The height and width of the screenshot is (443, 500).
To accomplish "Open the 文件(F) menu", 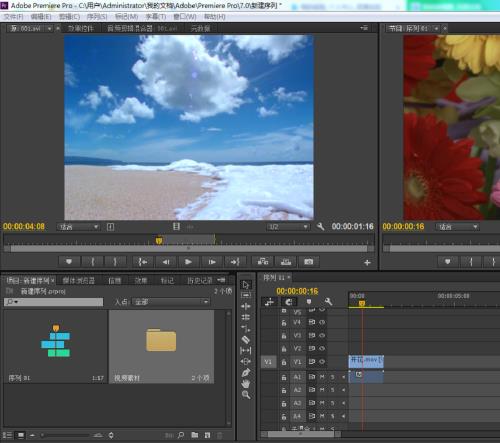I will pyautogui.click(x=13, y=17).
